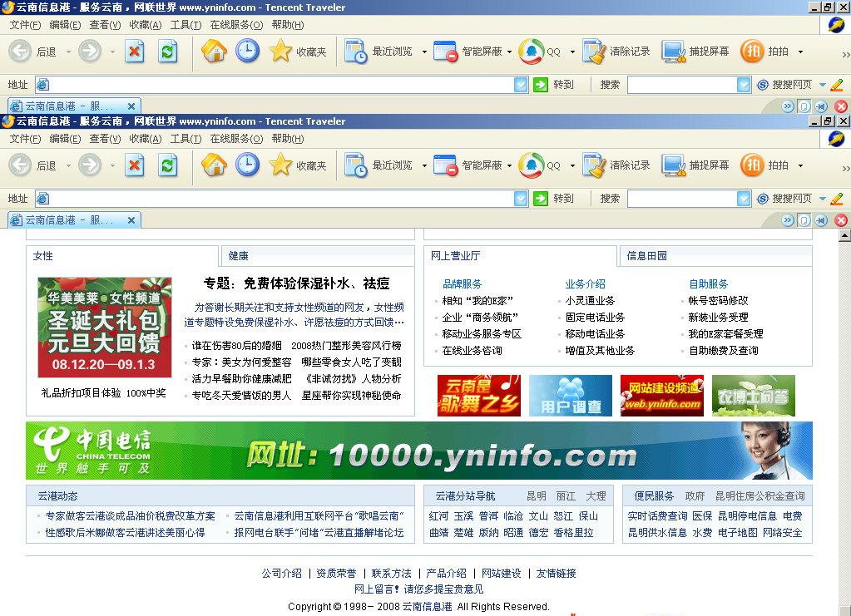This screenshot has width=851, height=616.
Task: Expand the 最近浏览 dropdown arrow in the lower toolbar
Action: pyautogui.click(x=424, y=166)
